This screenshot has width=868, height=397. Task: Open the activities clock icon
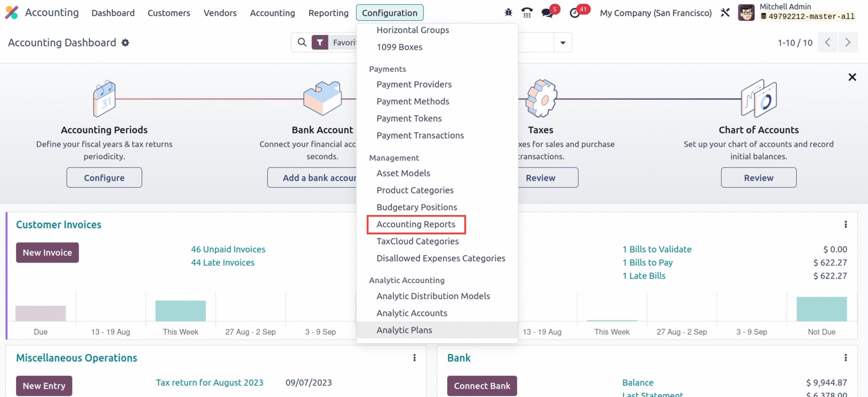(575, 13)
